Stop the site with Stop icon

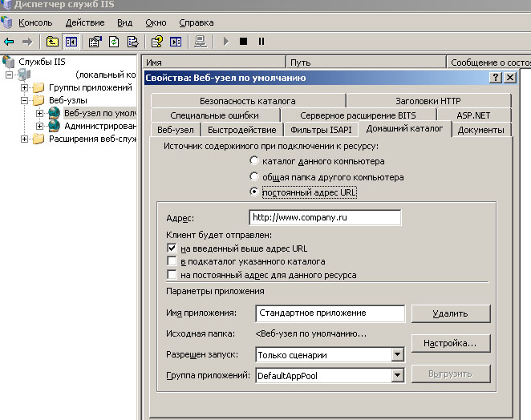click(x=243, y=42)
